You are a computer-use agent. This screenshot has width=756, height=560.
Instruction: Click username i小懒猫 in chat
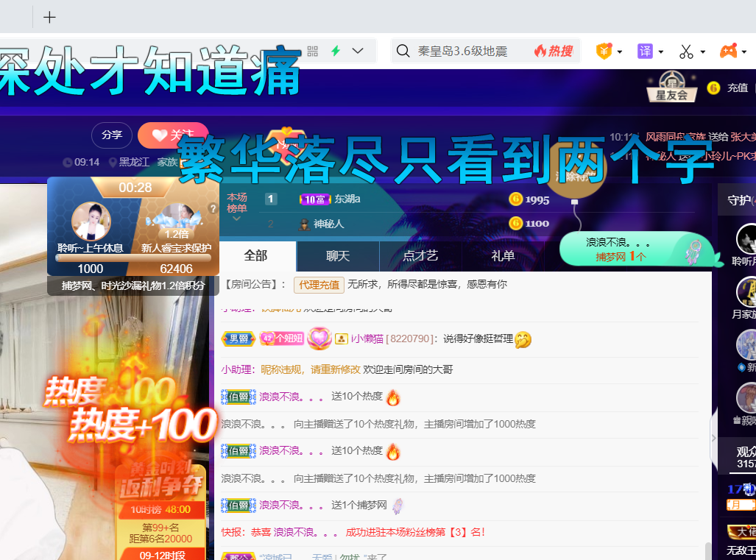point(367,339)
